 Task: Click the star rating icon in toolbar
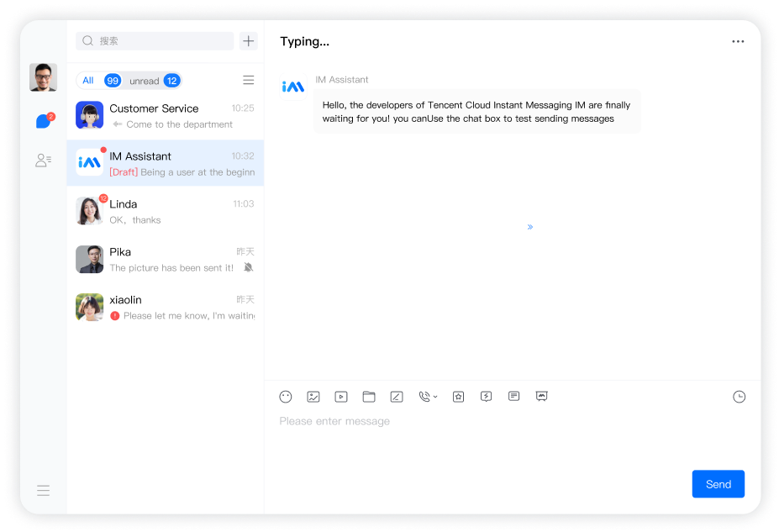[x=458, y=397]
